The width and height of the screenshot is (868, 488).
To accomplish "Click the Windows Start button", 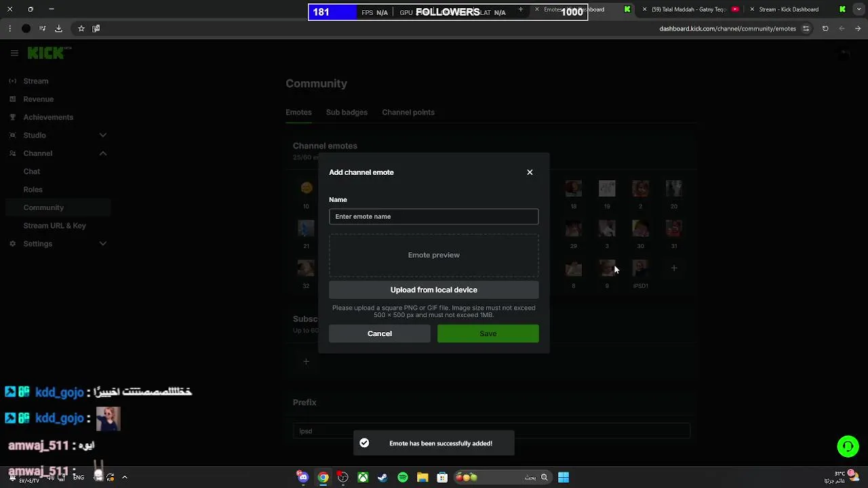I will [564, 477].
